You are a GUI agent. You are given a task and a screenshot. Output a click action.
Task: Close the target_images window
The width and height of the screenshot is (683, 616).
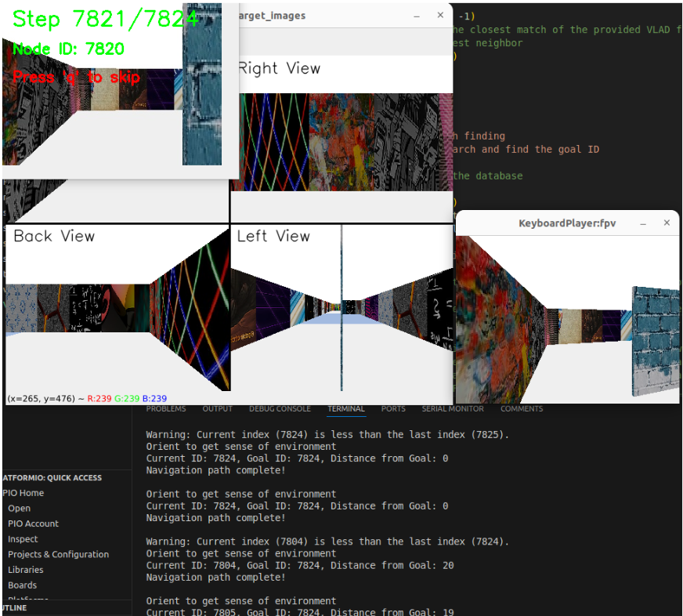438,16
